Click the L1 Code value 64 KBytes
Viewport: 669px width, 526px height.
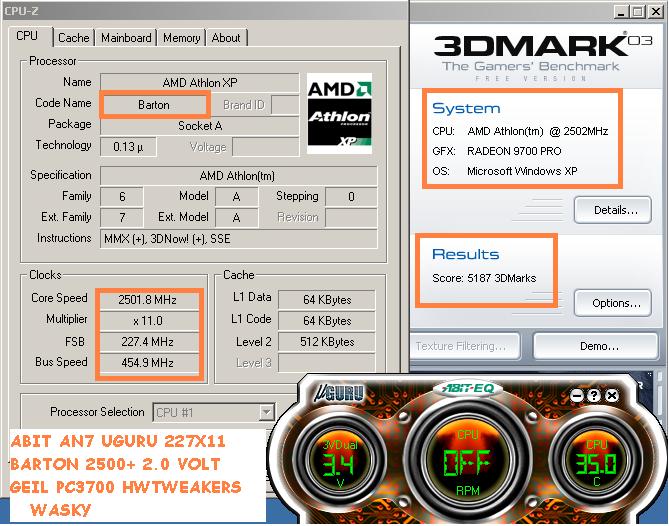(327, 321)
